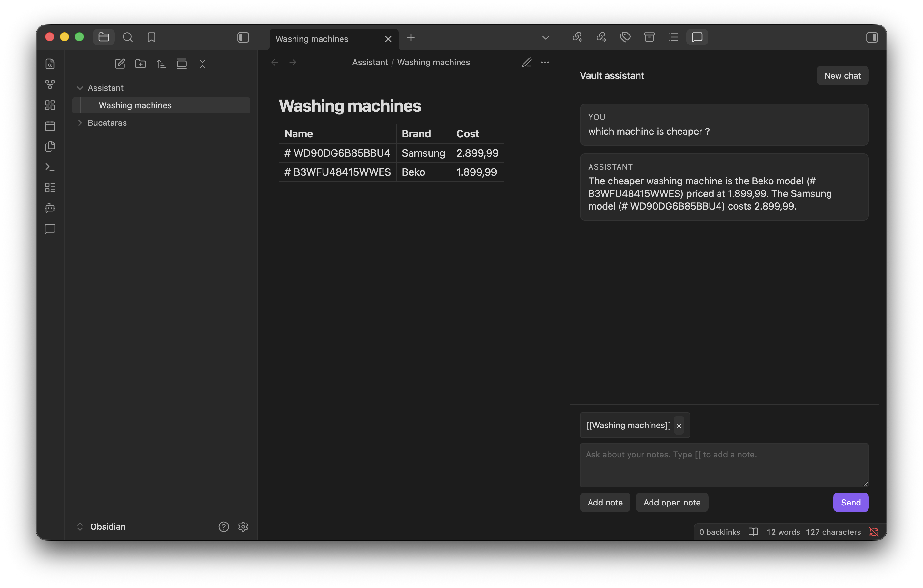Open the note's more options menu
Viewport: 923px width, 588px height.
tap(545, 62)
